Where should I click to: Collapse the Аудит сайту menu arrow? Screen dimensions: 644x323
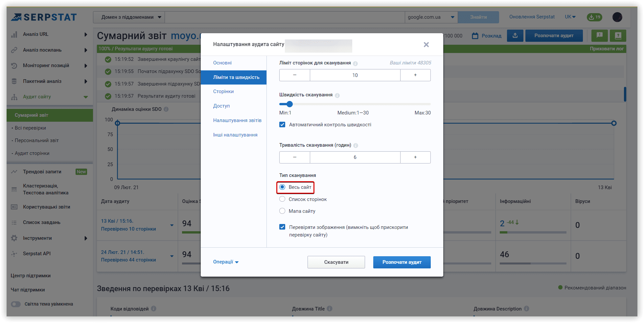(86, 97)
